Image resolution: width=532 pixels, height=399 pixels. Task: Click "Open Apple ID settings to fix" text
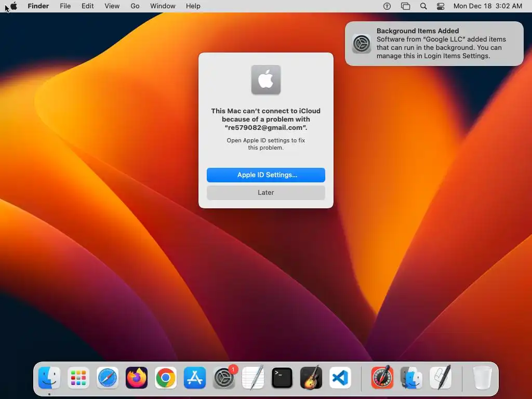(266, 140)
